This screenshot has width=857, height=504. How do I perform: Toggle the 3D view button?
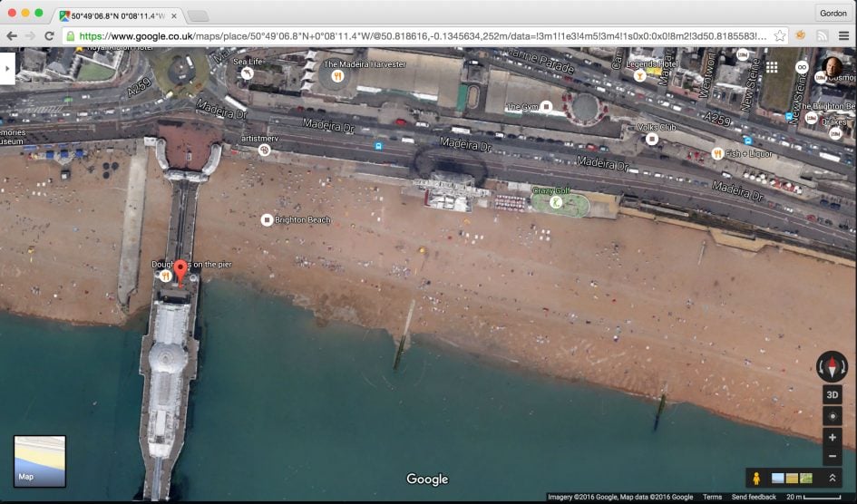[833, 395]
